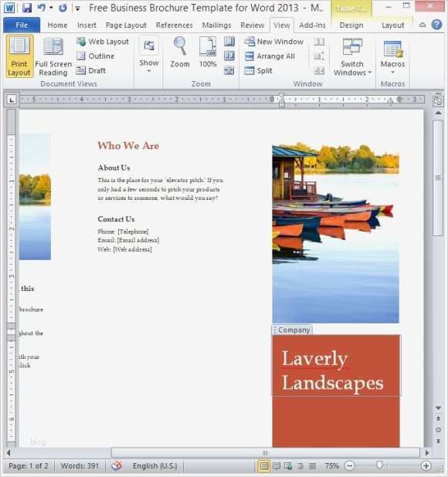Viewport: 448px width, 477px height.
Task: Click the Company content control tag
Action: tap(293, 330)
